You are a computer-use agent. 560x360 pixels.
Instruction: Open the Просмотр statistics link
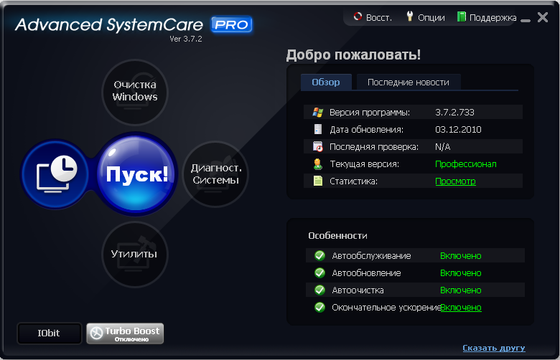pos(455,181)
